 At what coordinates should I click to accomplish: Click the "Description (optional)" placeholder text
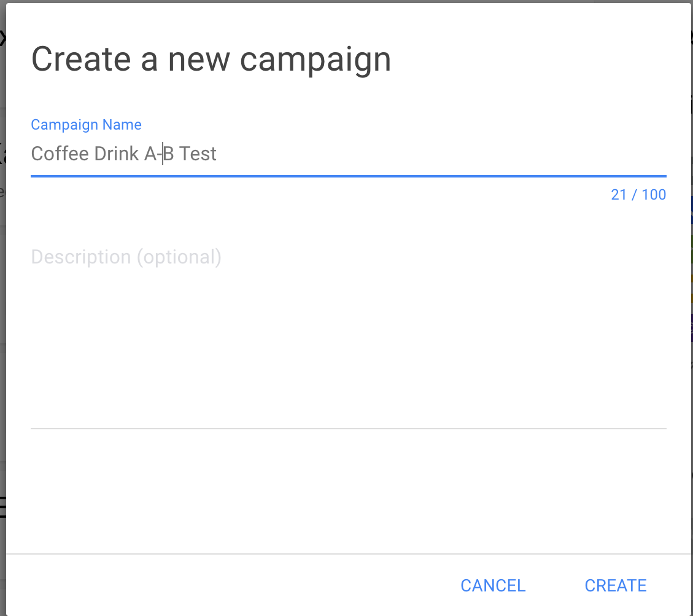point(126,257)
